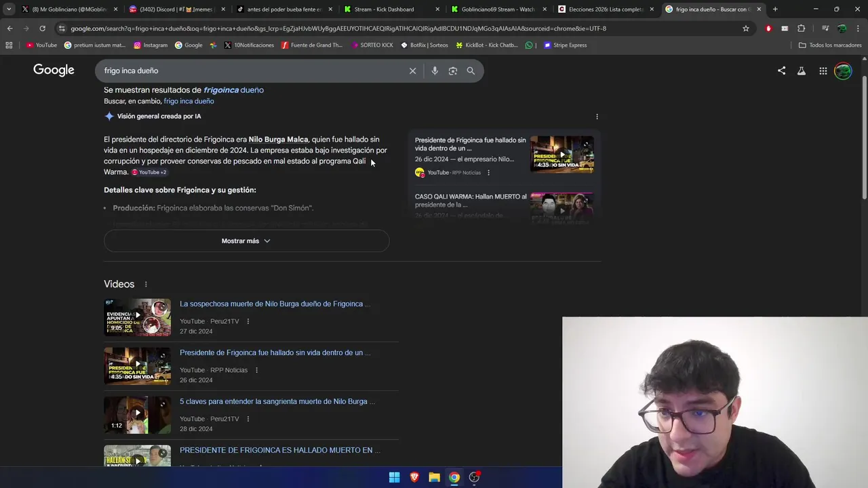Screen dimensions: 868x488
Task: Reload the current page
Action: click(x=42, y=28)
